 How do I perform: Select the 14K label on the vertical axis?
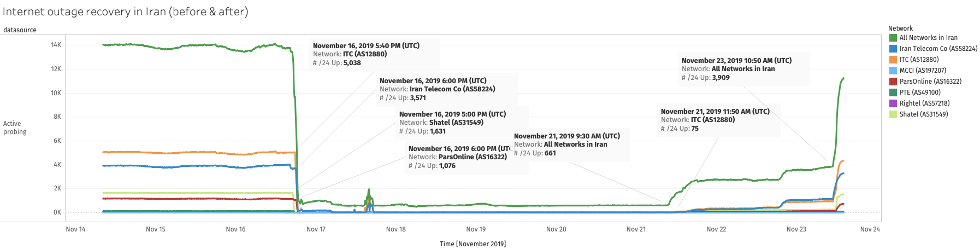[x=56, y=45]
